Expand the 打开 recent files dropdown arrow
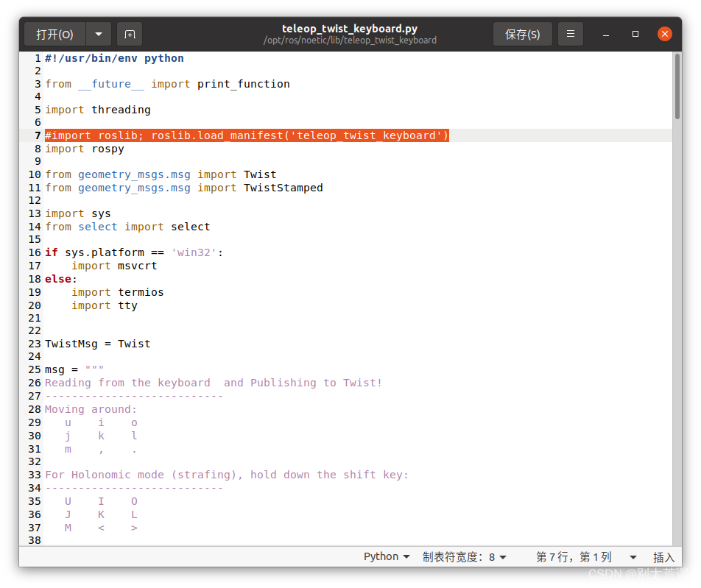This screenshot has height=588, width=701. click(x=98, y=33)
